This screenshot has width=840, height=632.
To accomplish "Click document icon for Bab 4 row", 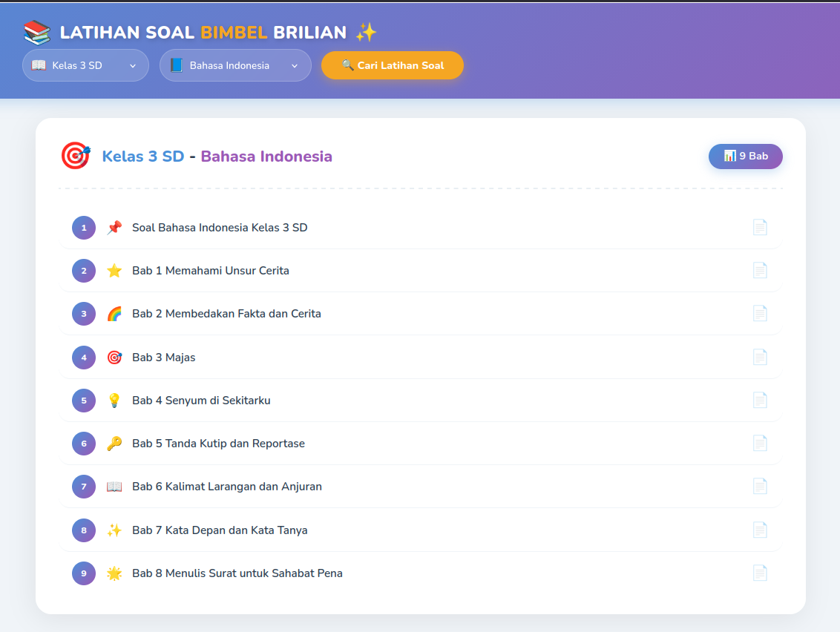I will [760, 400].
